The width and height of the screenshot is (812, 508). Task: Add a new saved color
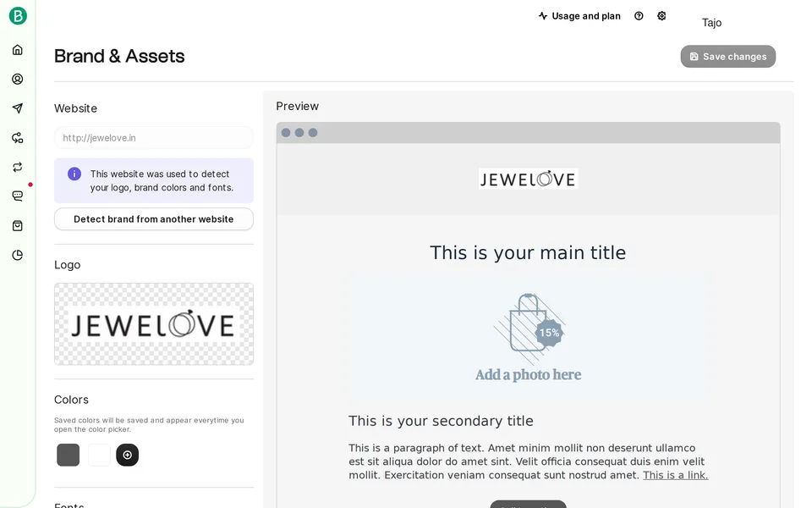click(x=128, y=455)
